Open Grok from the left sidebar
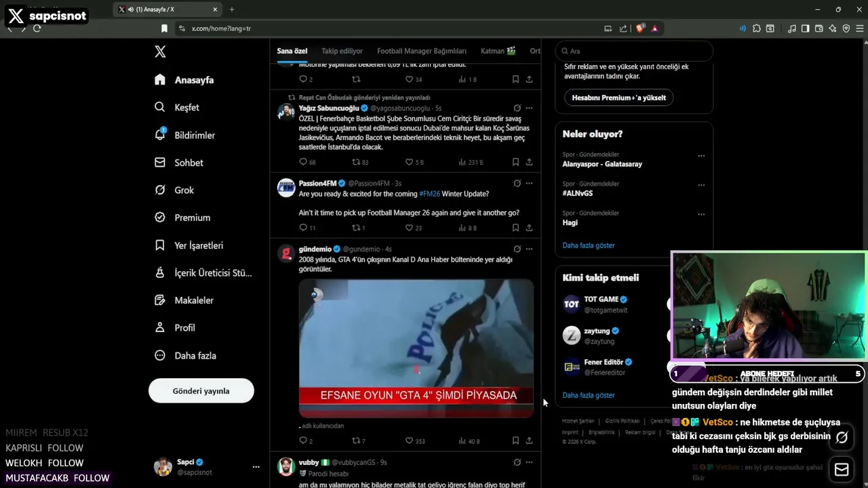 174,190
